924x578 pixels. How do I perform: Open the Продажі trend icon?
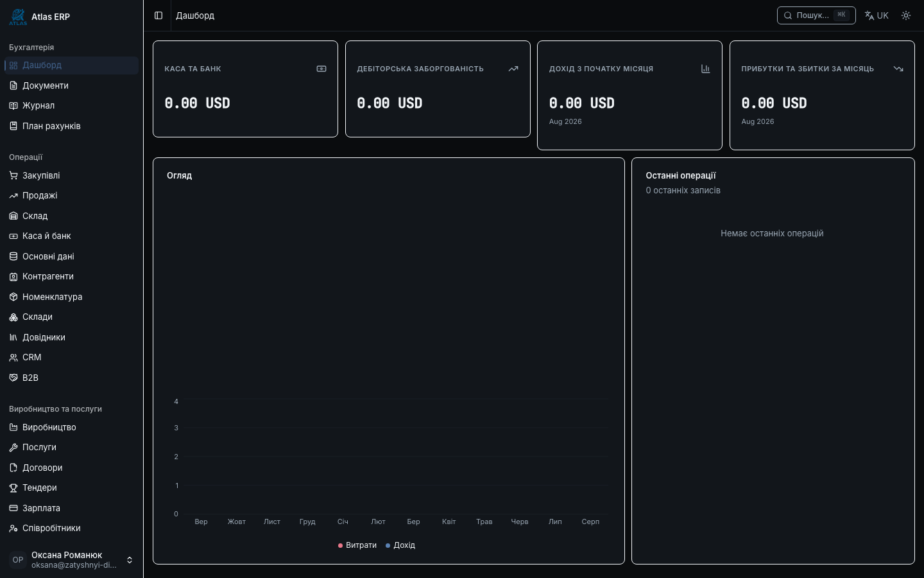tap(13, 195)
